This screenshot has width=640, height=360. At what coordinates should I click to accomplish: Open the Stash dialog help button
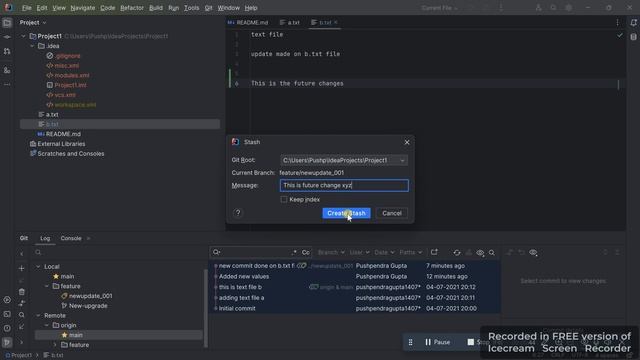238,213
